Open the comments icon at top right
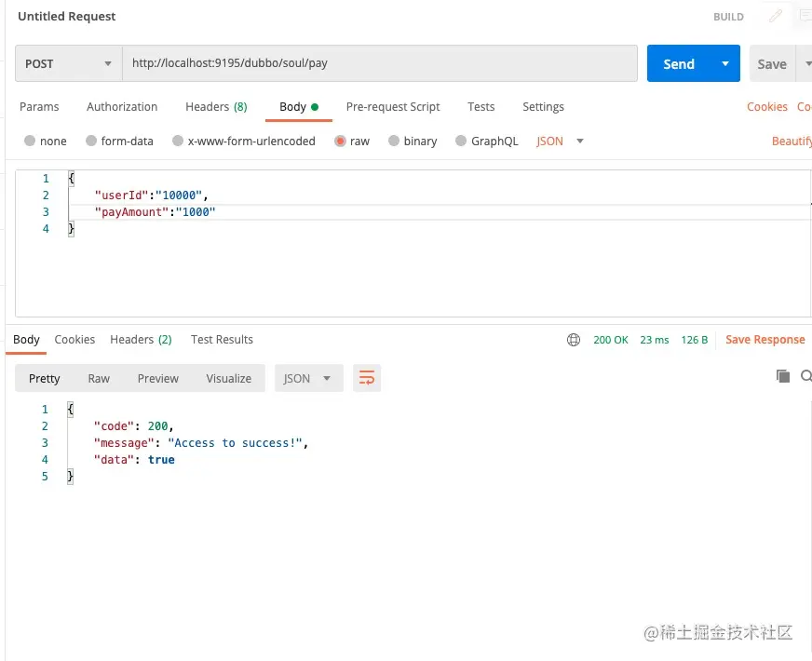Screen dimensions: 812x661 (x=805, y=17)
